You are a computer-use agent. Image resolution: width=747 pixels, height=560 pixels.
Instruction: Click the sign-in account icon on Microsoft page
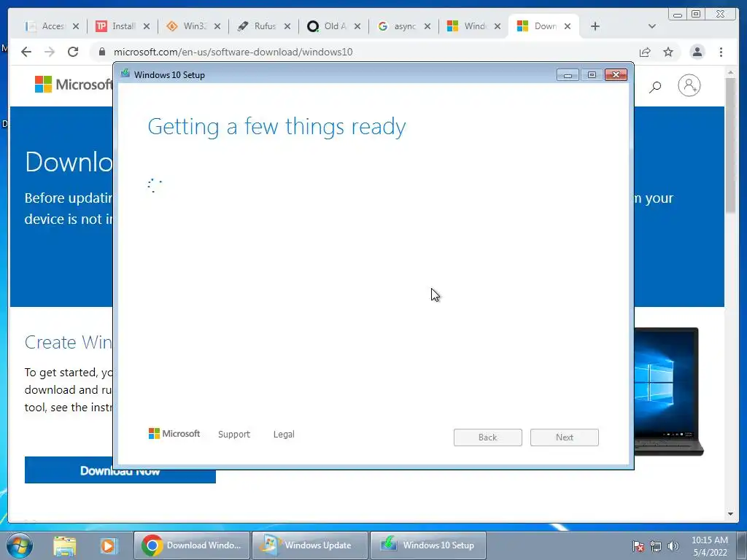(x=689, y=86)
